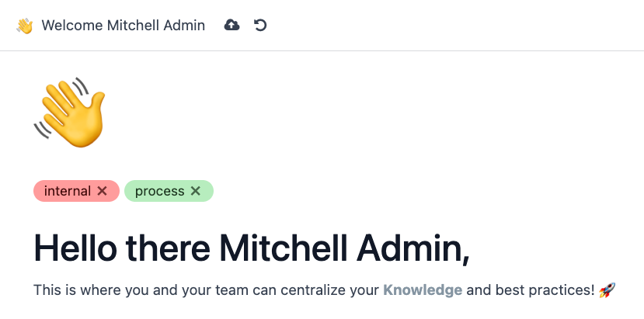Place cursor in Hello there heading
This screenshot has height=319, width=644.
coord(252,248)
